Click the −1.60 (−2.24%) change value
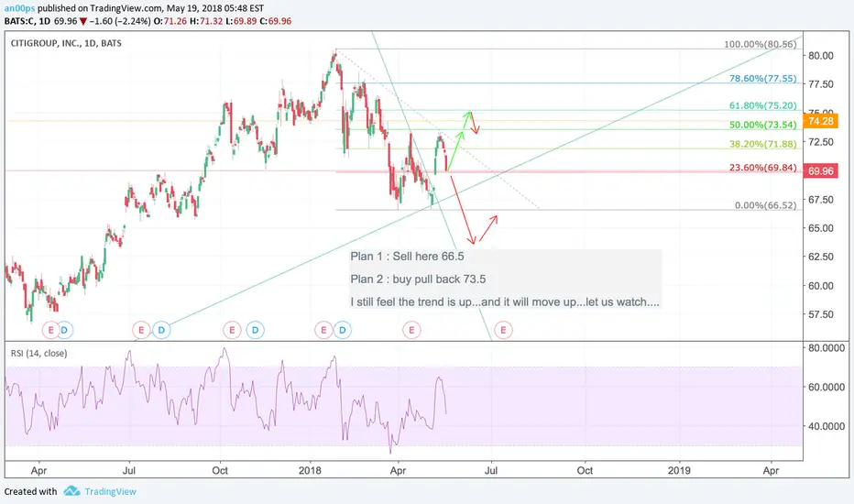854x504 pixels. pyautogui.click(x=120, y=21)
